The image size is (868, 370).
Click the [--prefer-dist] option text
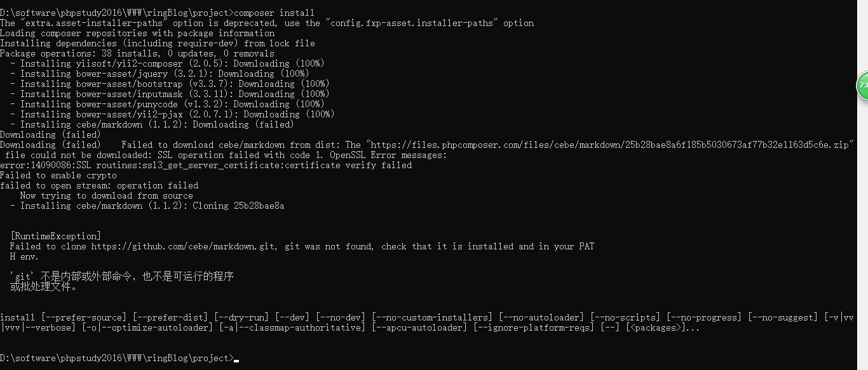[x=170, y=317]
